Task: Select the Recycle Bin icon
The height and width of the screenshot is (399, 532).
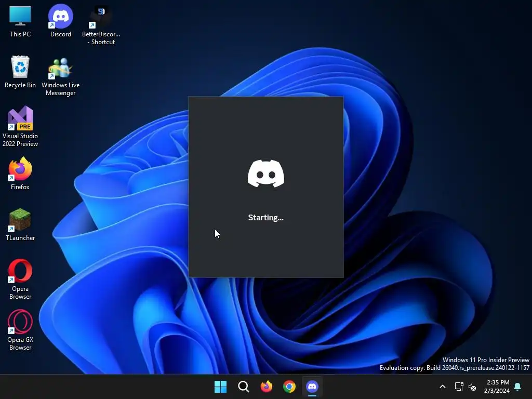Action: 20,72
